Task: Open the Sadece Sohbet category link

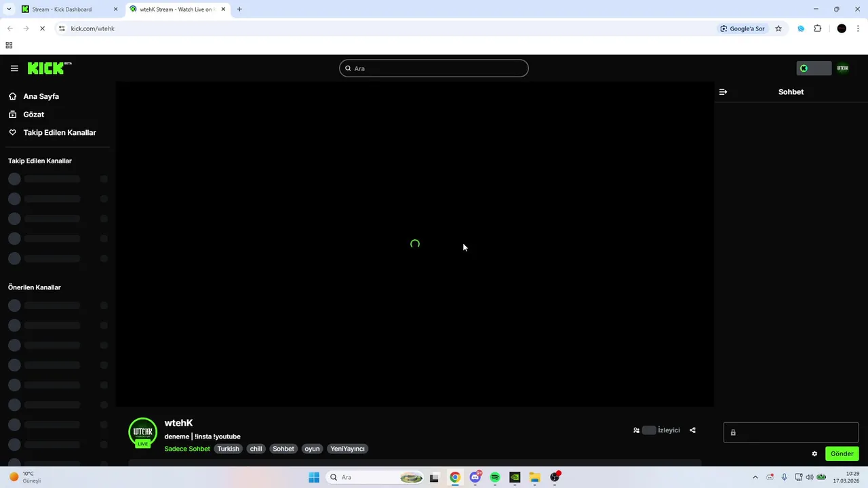Action: tap(187, 449)
